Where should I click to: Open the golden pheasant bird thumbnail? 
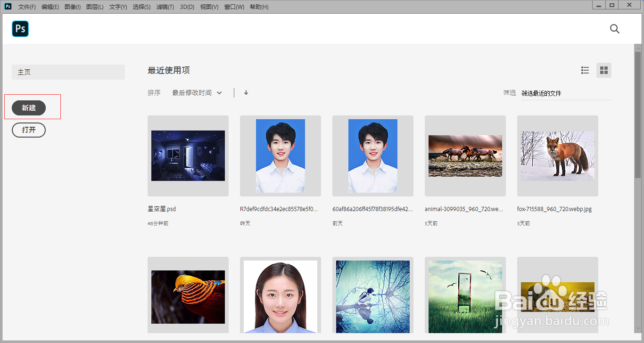point(188,297)
